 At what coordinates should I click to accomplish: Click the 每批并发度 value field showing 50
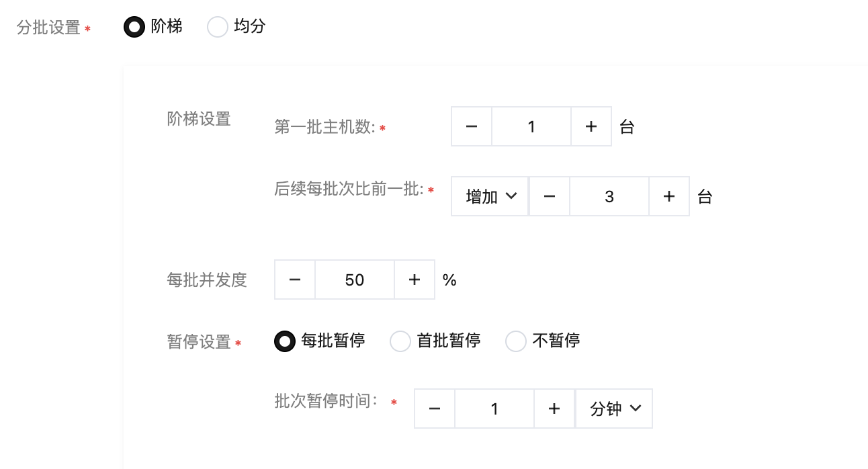pyautogui.click(x=355, y=280)
